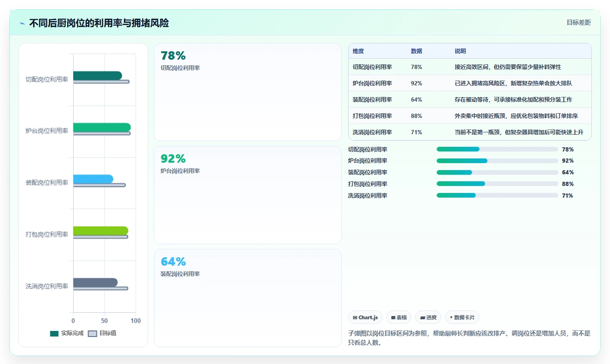610x364 pixels.
Task: Click the 子弹图 footnote paragraph
Action: pyautogui.click(x=469, y=338)
